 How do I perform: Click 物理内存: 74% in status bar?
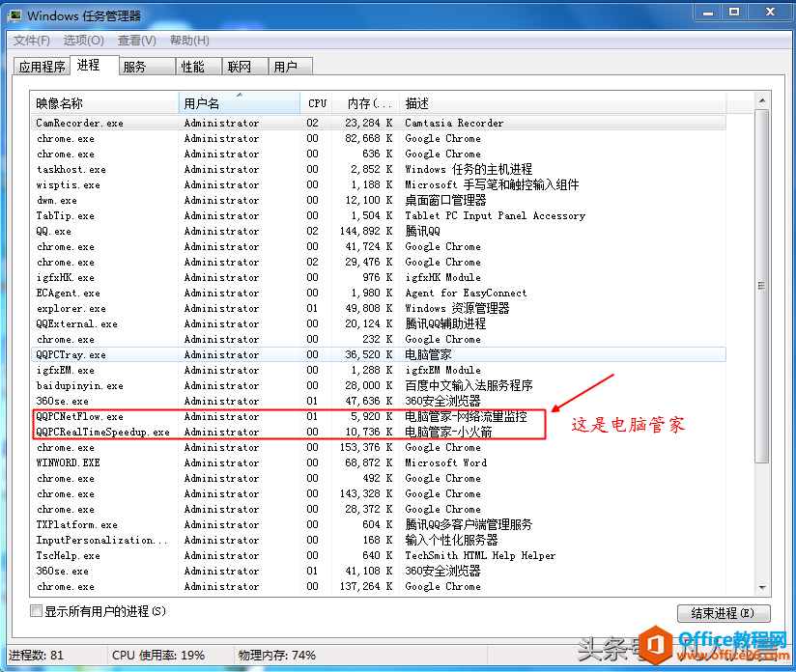pos(277,656)
